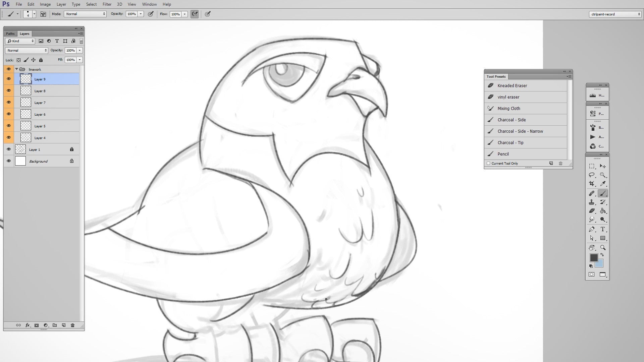Choose the Kneaded Eraser preset

click(512, 85)
